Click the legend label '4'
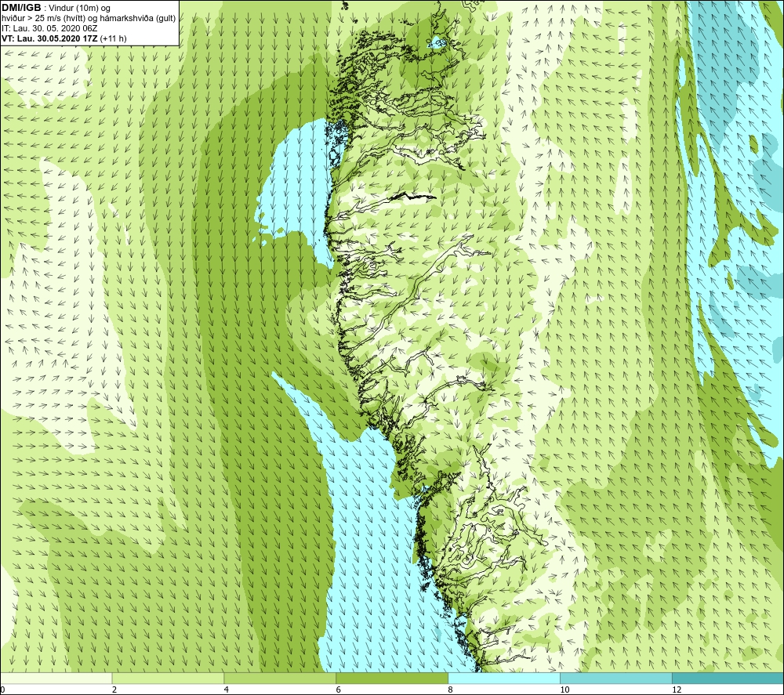This screenshot has width=784, height=695. pyautogui.click(x=227, y=690)
